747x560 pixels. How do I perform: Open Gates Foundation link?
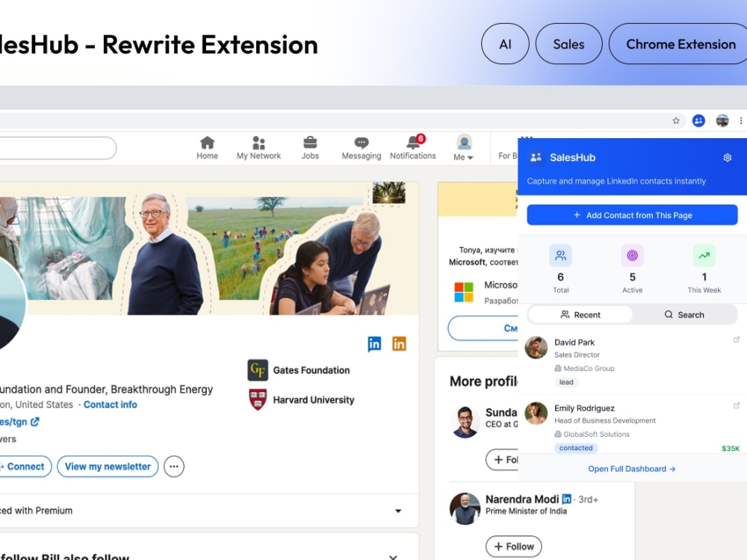tap(311, 370)
